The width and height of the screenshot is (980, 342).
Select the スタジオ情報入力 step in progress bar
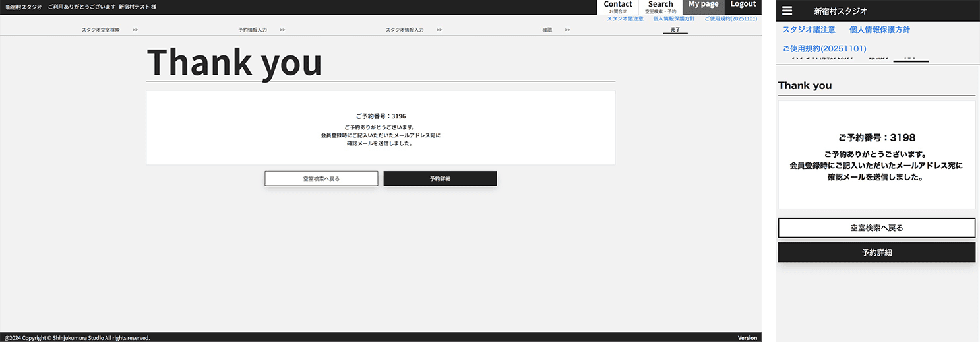point(404,30)
